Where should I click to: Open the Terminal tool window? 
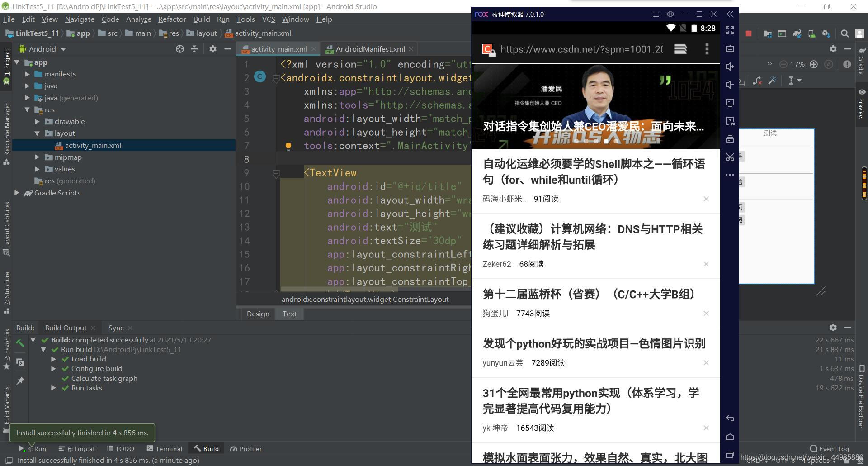point(165,448)
